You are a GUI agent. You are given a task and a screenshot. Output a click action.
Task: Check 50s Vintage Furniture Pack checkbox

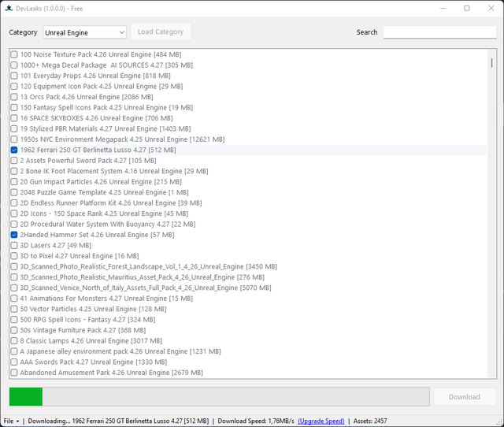click(x=14, y=330)
